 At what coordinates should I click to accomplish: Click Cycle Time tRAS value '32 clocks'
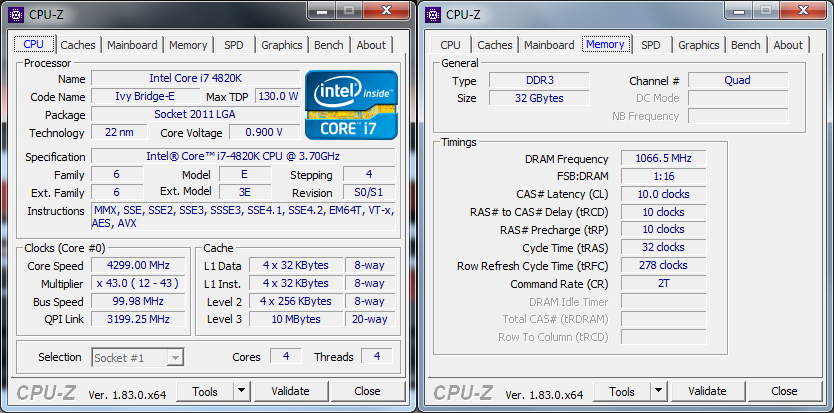pyautogui.click(x=663, y=247)
